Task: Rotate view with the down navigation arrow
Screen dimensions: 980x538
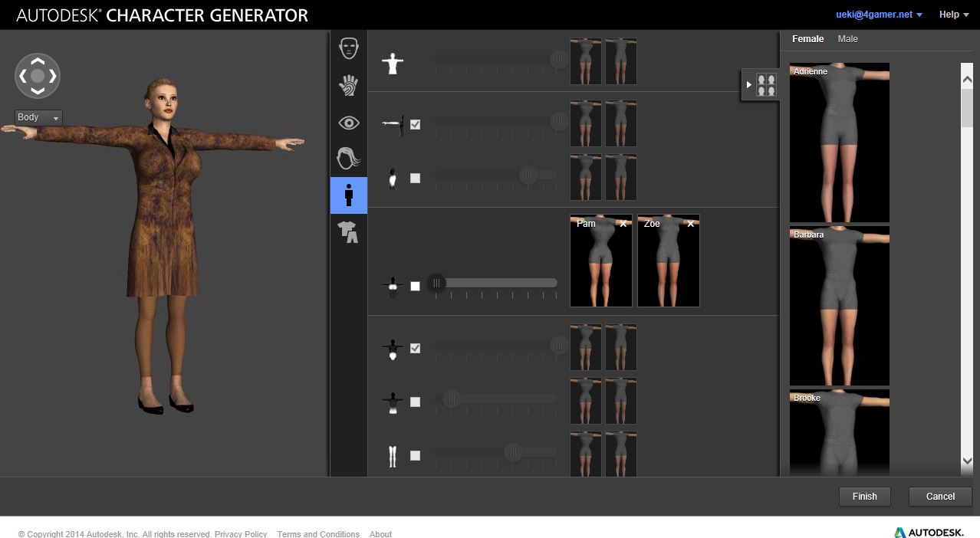Action: (x=38, y=91)
